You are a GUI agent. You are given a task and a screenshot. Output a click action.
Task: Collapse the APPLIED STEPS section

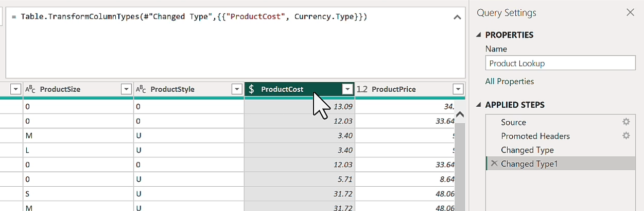478,105
